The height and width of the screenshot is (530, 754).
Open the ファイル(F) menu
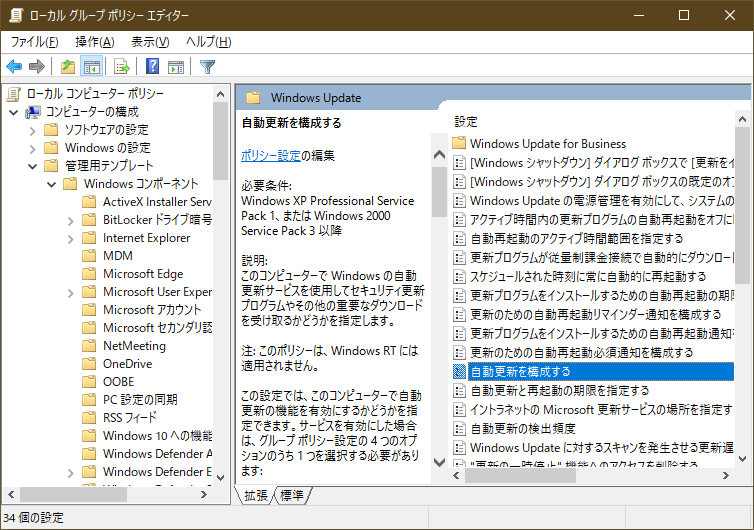point(35,42)
